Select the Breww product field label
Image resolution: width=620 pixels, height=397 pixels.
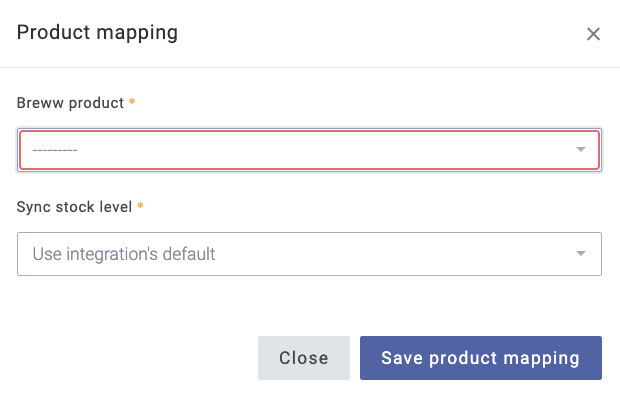click(x=70, y=103)
